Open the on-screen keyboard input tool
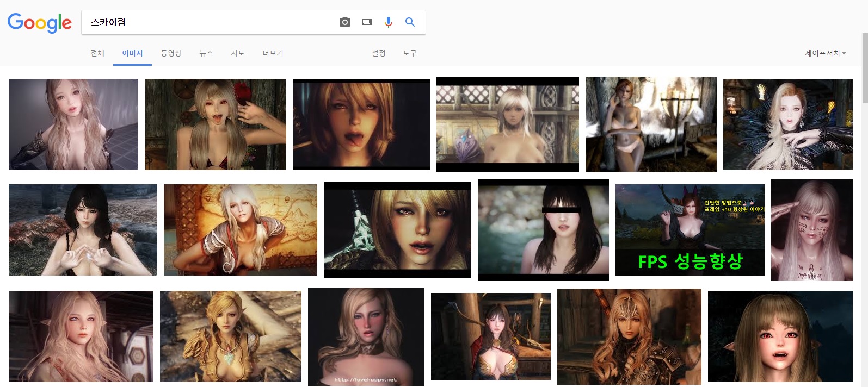The width and height of the screenshot is (868, 387). (367, 22)
